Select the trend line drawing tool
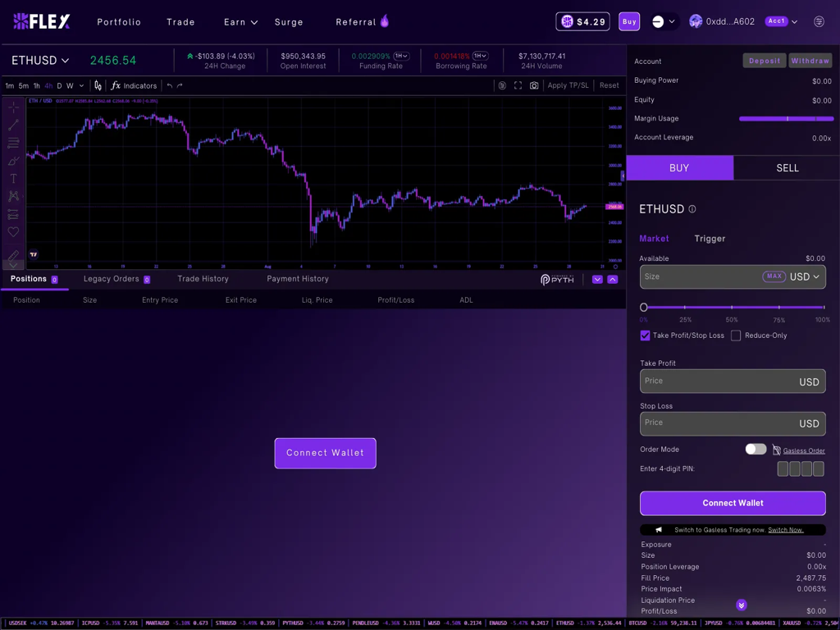This screenshot has width=840, height=630. (13, 125)
